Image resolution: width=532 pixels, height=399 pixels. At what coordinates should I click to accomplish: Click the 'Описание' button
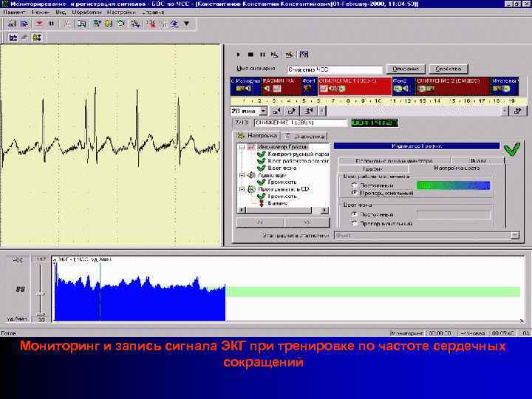pos(405,68)
